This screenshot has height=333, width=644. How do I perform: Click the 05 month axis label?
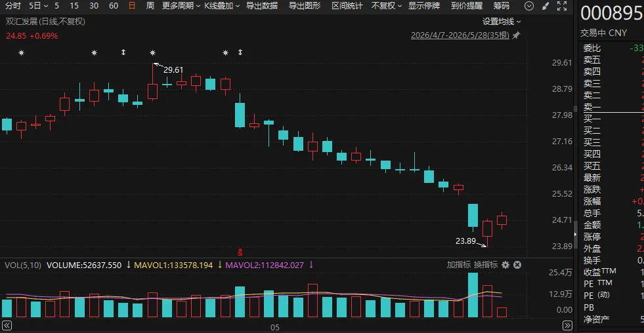coord(275,327)
